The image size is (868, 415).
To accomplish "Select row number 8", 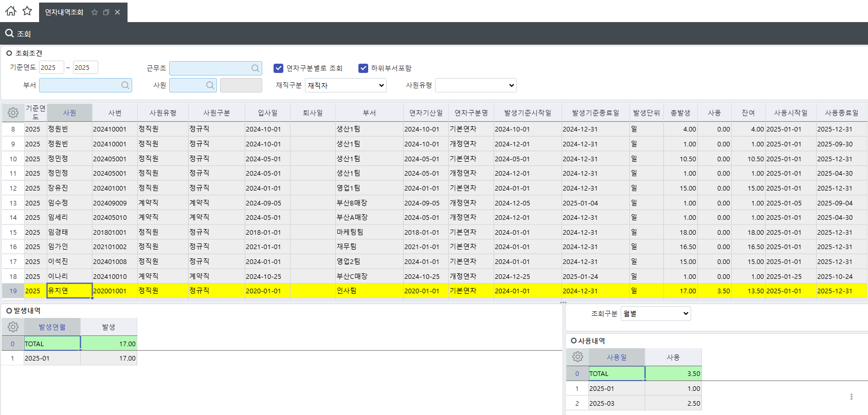I will 13,129.
